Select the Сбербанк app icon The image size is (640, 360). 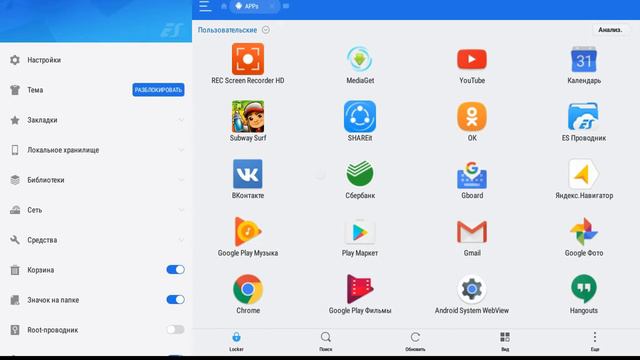click(x=360, y=174)
